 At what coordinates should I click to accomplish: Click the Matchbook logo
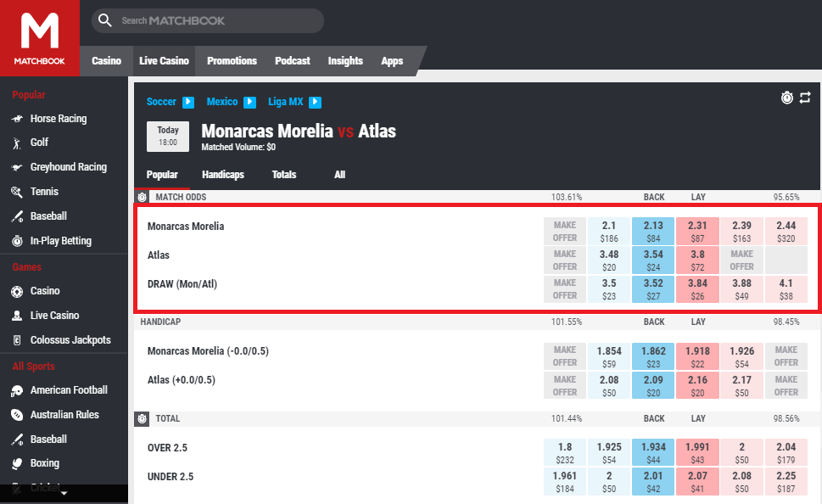[40, 38]
